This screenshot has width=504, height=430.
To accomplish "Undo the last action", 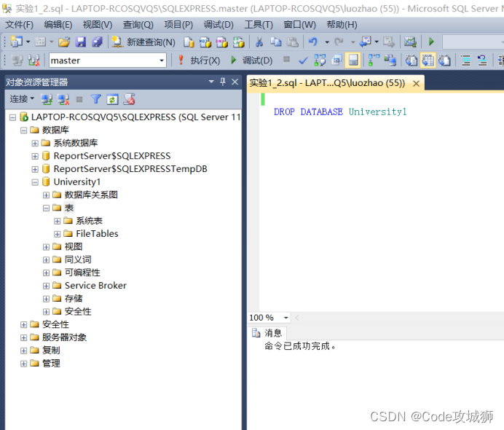I will coord(312,42).
